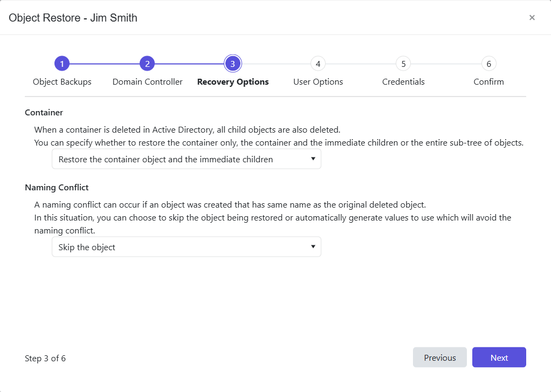The height and width of the screenshot is (392, 551).
Task: Click the step 1 circle icon
Action: [62, 64]
